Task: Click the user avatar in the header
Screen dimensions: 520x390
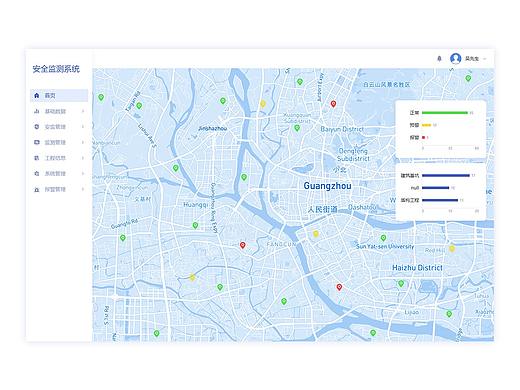Action: click(455, 59)
